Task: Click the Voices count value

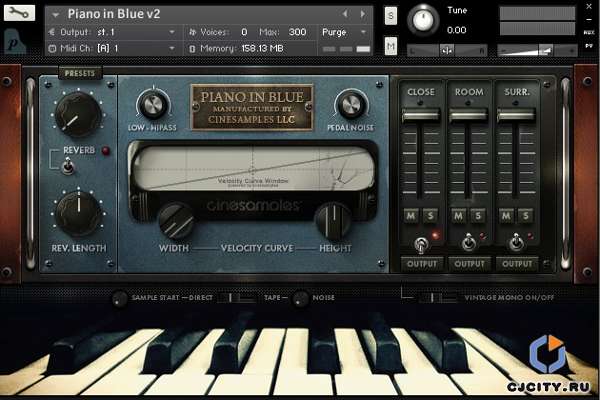Action: [x=244, y=32]
